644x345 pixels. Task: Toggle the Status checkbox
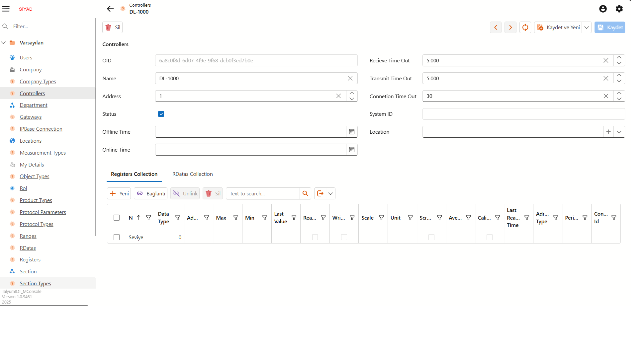[161, 114]
